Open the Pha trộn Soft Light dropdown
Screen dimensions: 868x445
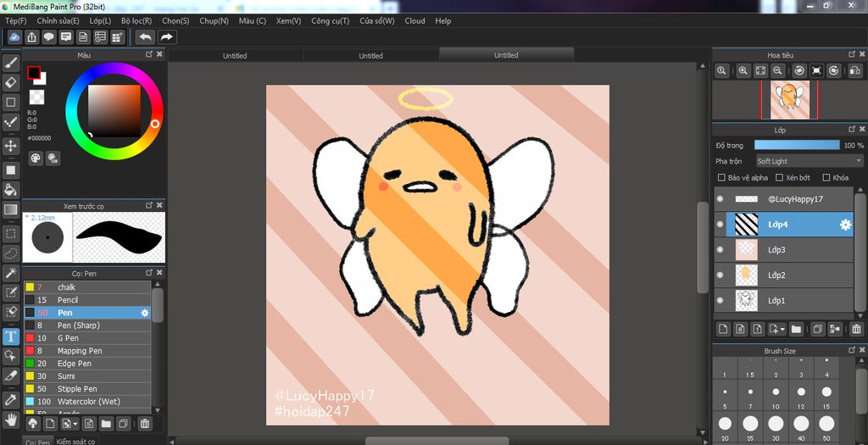[x=810, y=161]
